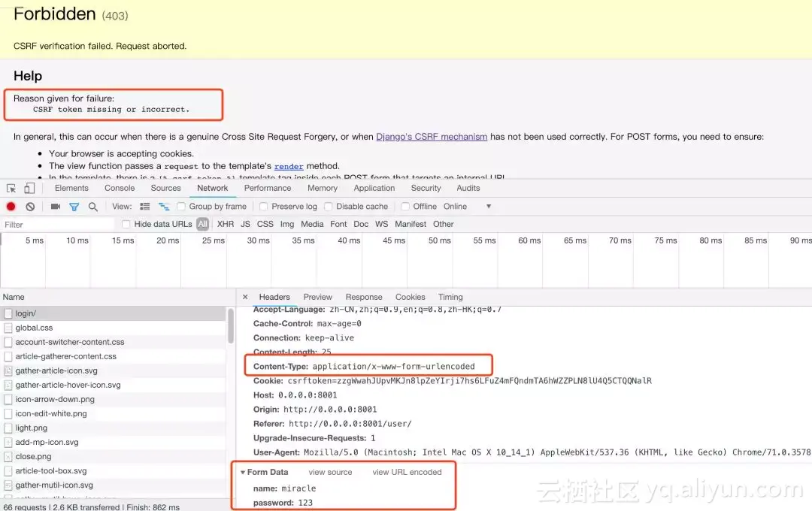The width and height of the screenshot is (812, 511).
Task: Open the Memory tab
Action: tap(323, 188)
